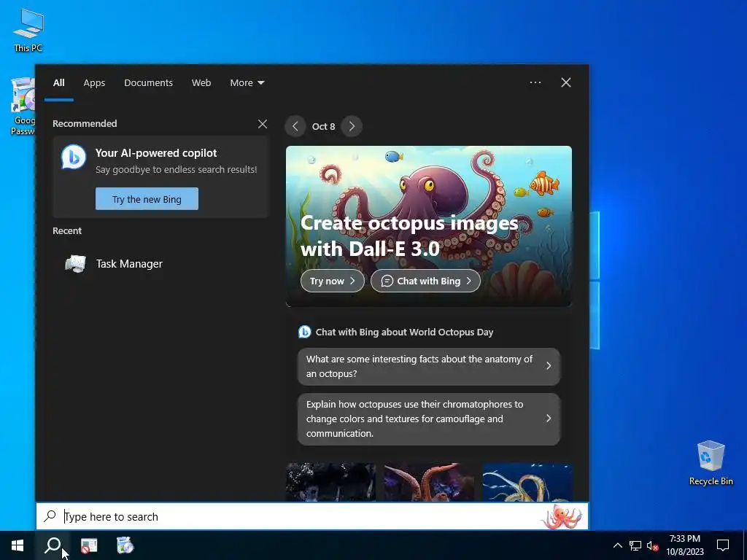This screenshot has height=560, width=747.
Task: Show hidden system tray icons
Action: 617,545
